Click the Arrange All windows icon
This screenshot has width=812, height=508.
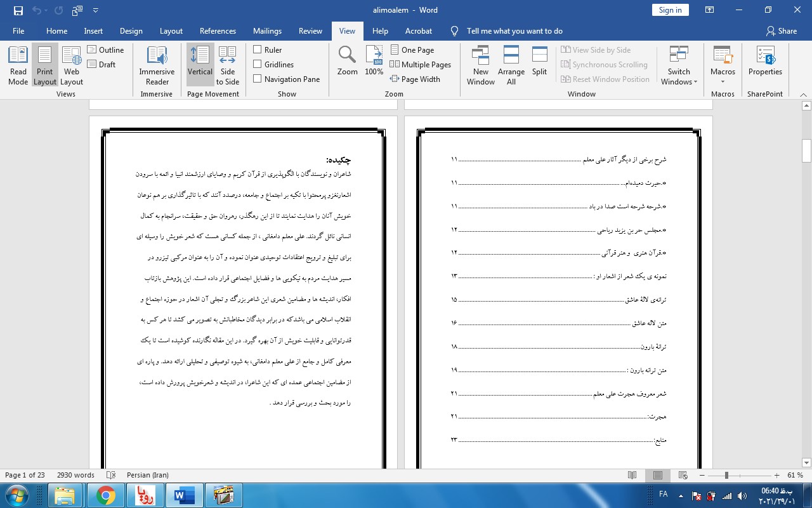click(x=511, y=65)
